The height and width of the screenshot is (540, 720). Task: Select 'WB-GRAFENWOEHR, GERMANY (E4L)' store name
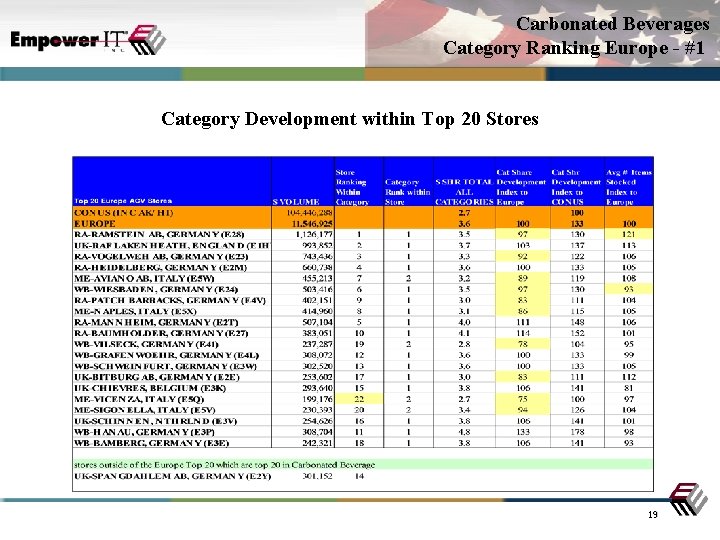(x=166, y=355)
